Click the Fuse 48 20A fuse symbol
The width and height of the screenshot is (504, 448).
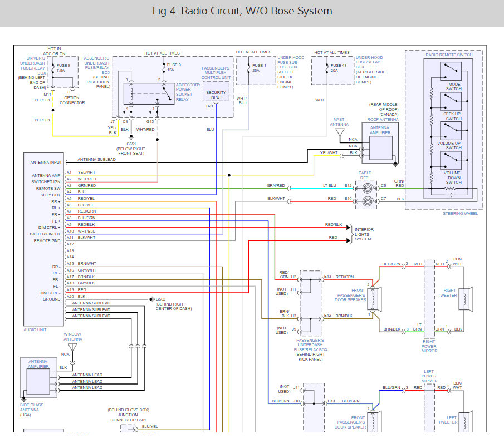click(327, 68)
